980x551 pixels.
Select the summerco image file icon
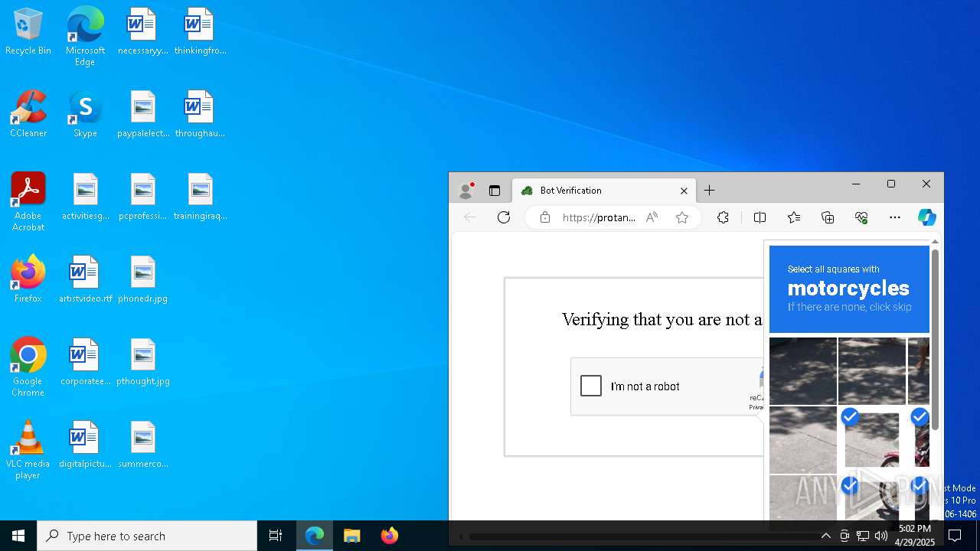142,445
